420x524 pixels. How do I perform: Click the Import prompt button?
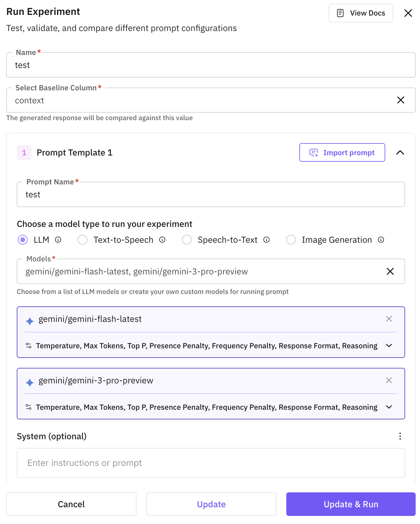tap(342, 153)
